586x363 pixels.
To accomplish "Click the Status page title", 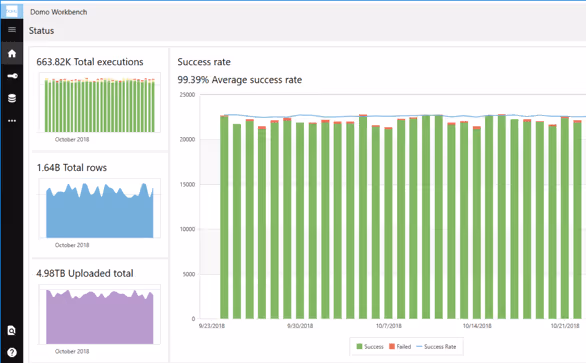I will click(41, 31).
